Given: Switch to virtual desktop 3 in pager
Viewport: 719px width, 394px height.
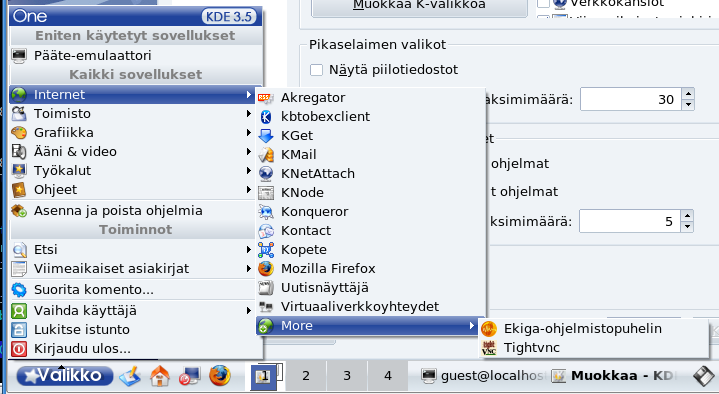Looking at the screenshot, I should pyautogui.click(x=347, y=376).
